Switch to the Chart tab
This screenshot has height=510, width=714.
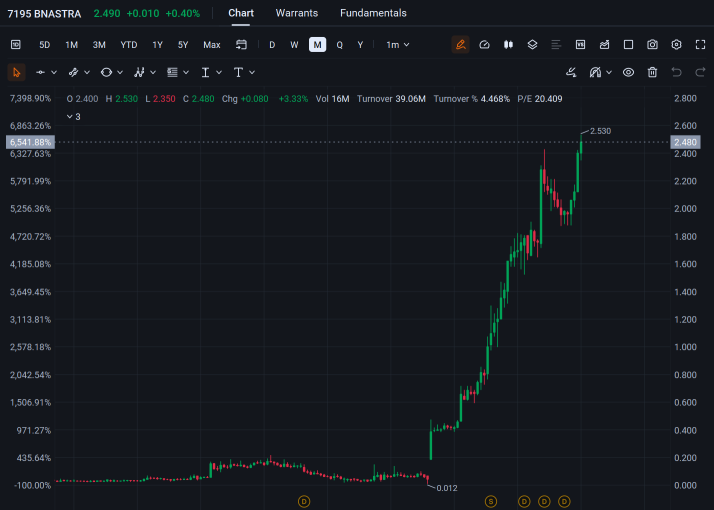coord(241,13)
